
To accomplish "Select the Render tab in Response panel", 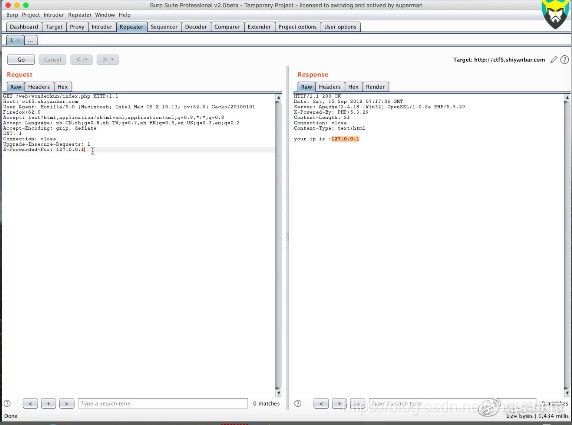I will [375, 87].
